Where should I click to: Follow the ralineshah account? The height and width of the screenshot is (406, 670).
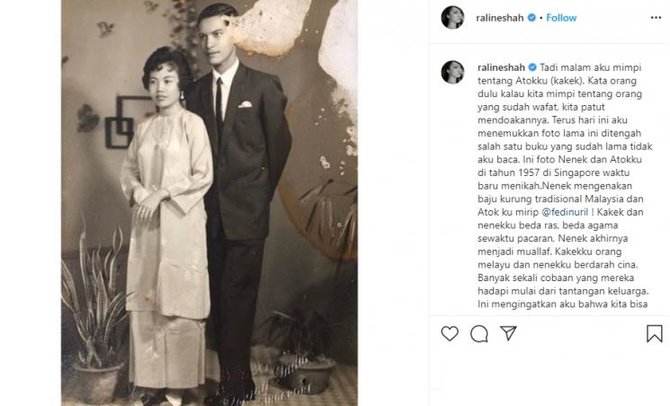coord(561,18)
